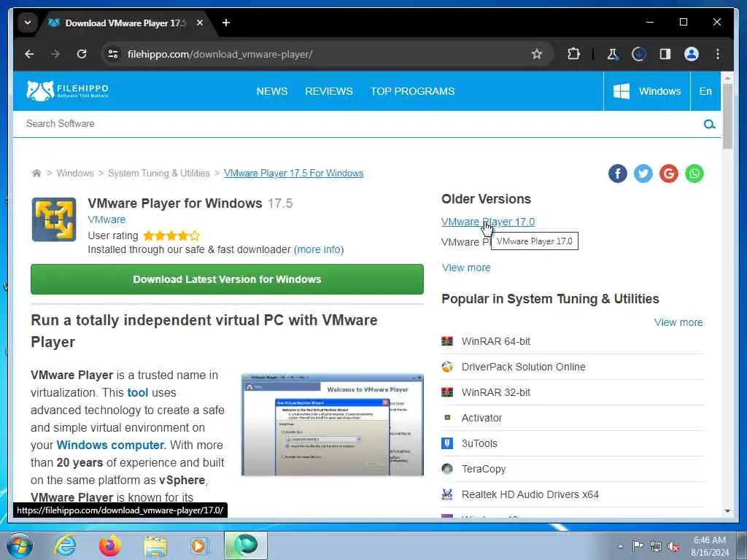The width and height of the screenshot is (747, 560).
Task: Open the VMware developer link
Action: tap(107, 219)
